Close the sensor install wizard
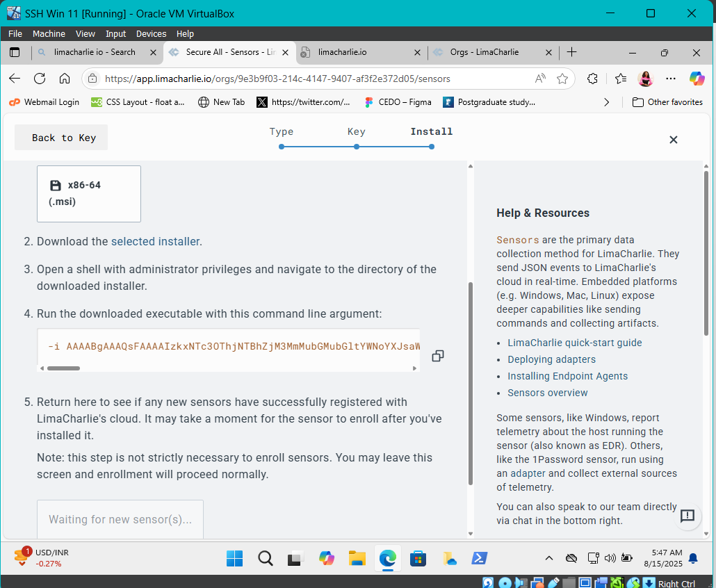The image size is (716, 588). tap(673, 140)
